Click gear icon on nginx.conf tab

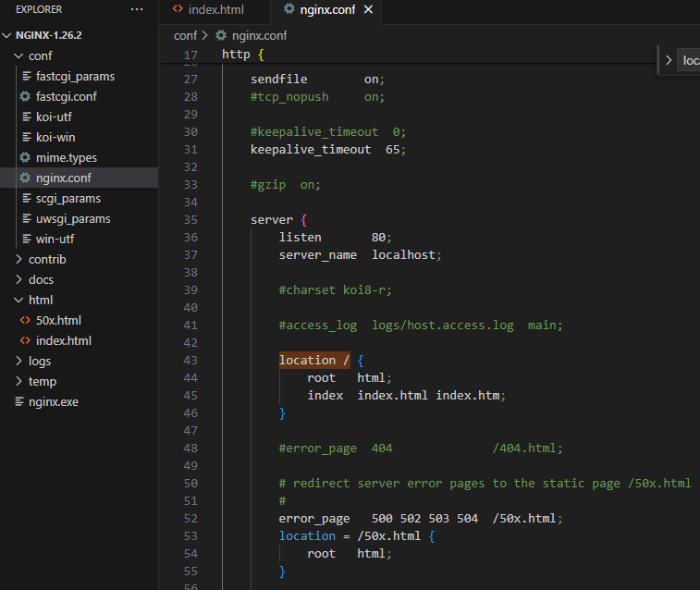pos(289,9)
